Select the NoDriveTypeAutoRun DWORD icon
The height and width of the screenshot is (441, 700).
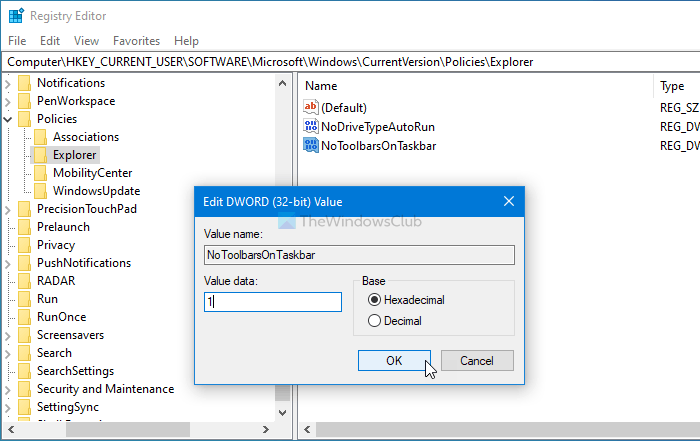(x=311, y=126)
